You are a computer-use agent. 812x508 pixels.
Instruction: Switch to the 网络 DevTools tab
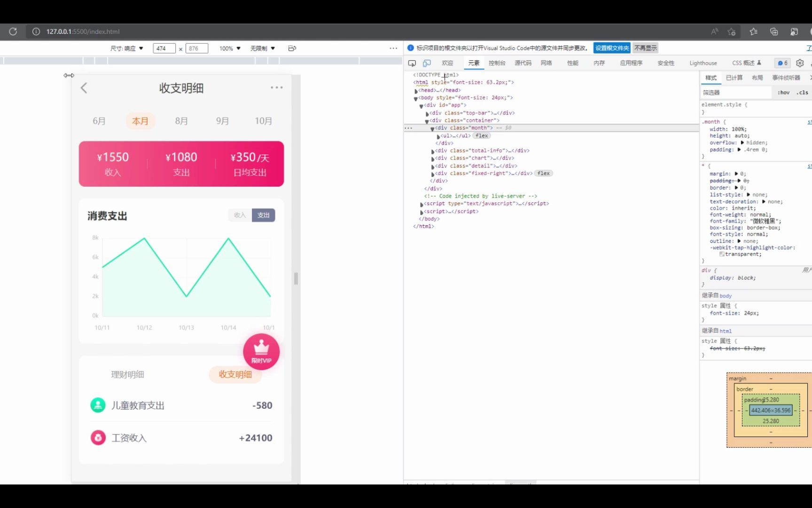(547, 63)
